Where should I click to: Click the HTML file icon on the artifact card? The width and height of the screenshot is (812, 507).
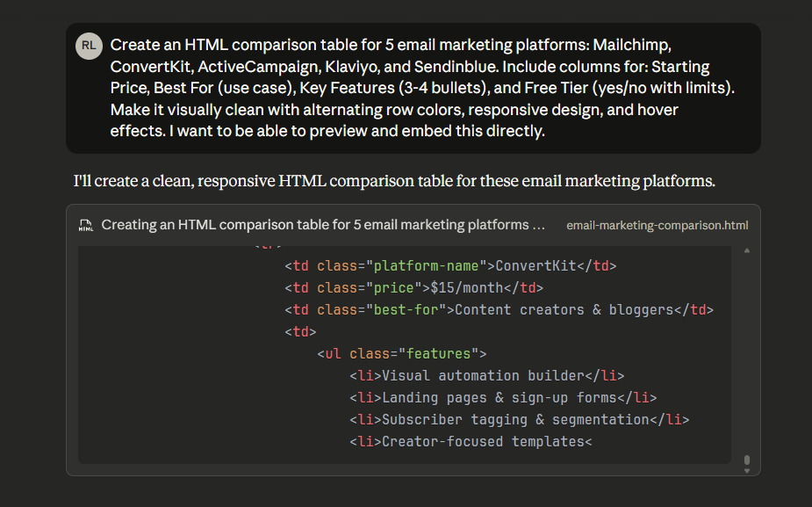(85, 224)
